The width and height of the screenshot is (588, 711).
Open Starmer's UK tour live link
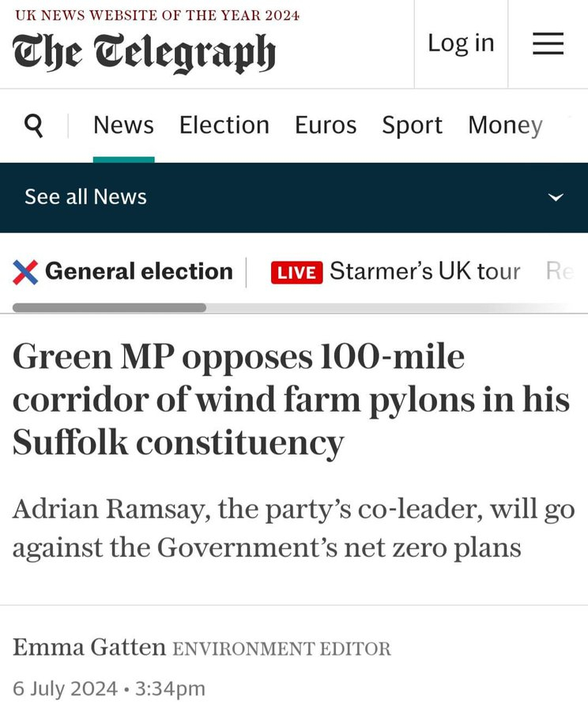pyautogui.click(x=424, y=272)
